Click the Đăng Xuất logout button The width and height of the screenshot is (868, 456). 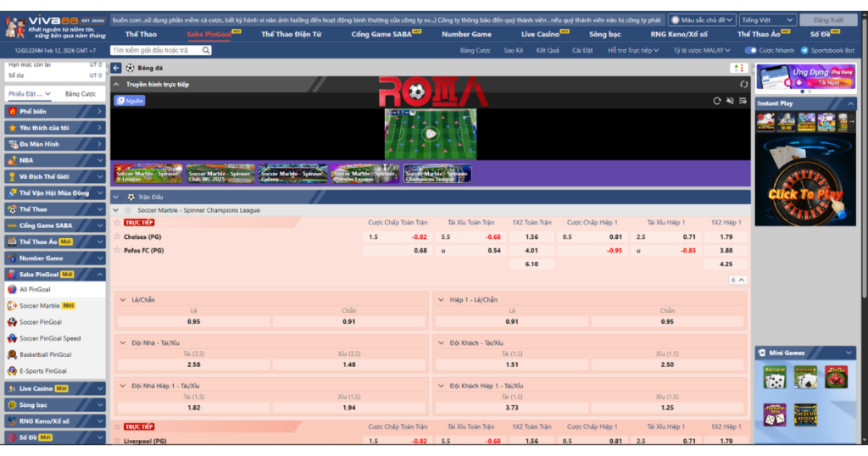click(x=828, y=19)
